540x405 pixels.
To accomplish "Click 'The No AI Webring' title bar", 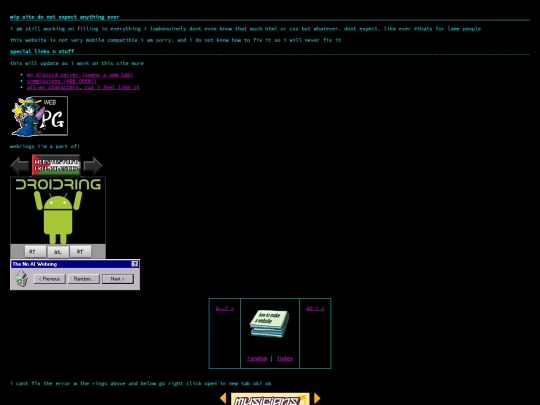I will pos(75,264).
